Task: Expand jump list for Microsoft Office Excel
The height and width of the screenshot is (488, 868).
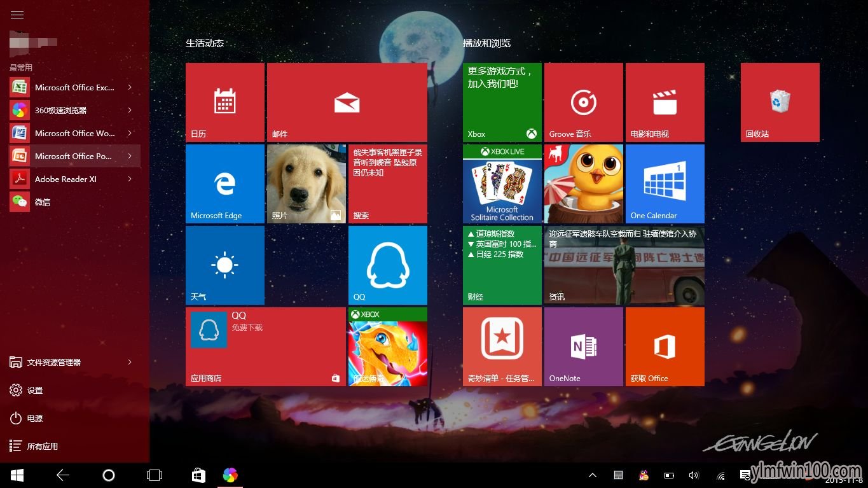Action: pos(130,87)
